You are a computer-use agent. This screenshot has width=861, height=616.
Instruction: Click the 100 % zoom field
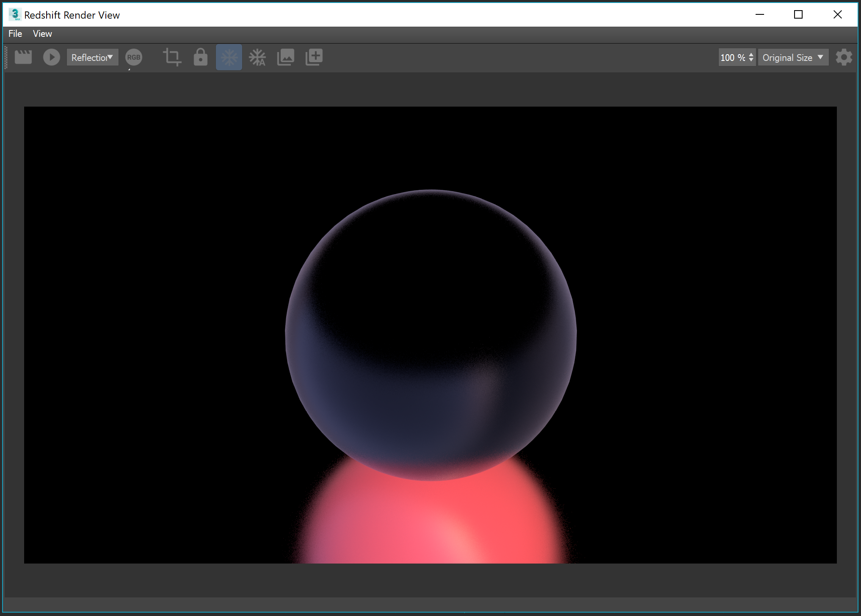733,58
